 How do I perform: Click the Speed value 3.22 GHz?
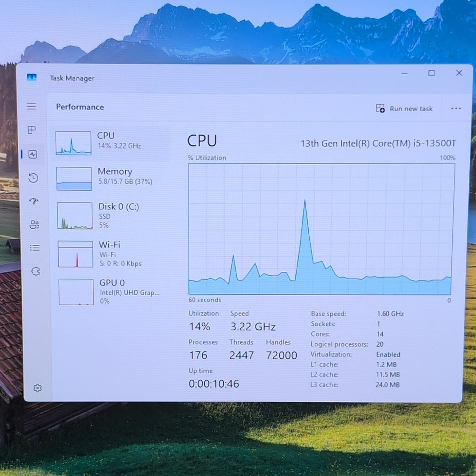click(x=253, y=326)
